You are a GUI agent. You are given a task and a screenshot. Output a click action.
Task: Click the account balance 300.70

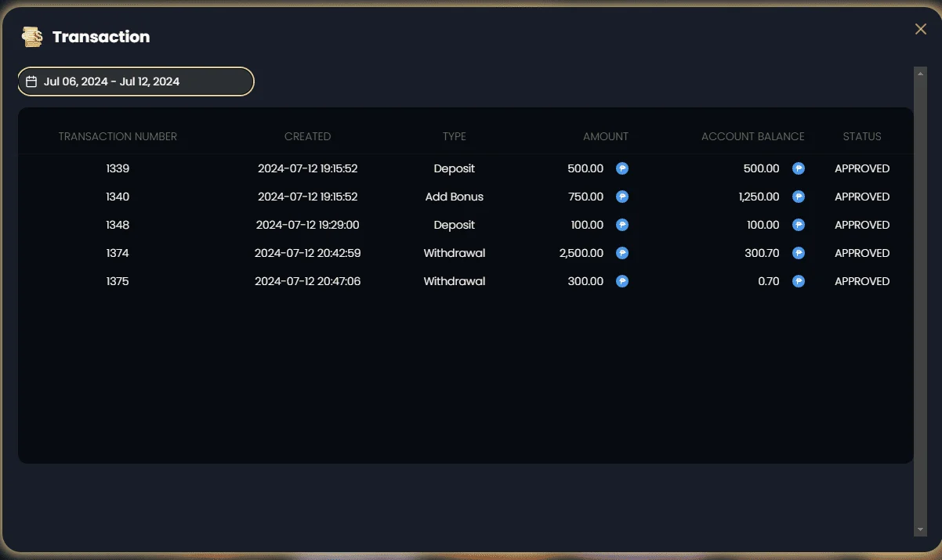point(762,253)
